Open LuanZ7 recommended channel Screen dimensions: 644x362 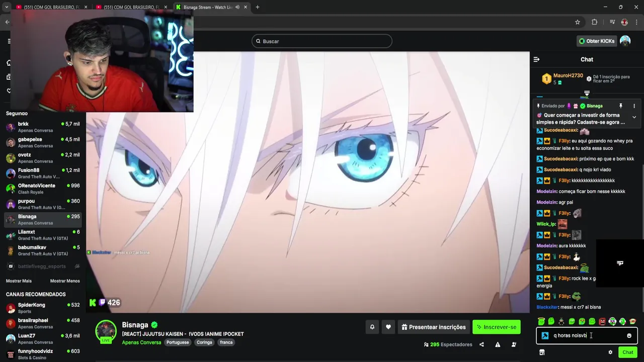43,339
